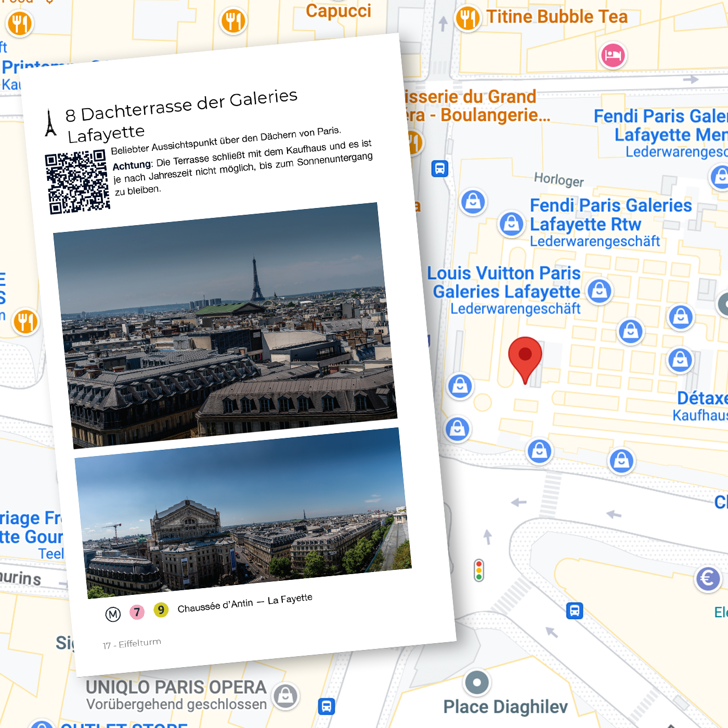Screen dimensions: 728x728
Task: Open the Eiffel Tower rooftop photo
Action: pos(225,325)
